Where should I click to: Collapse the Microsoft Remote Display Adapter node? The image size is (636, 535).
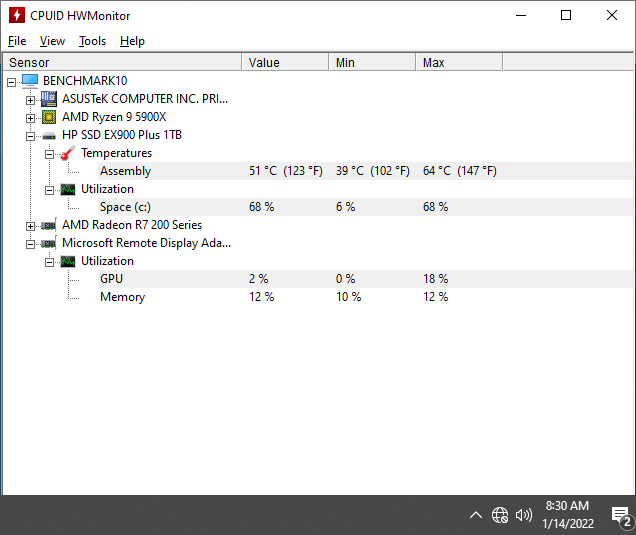pos(30,244)
